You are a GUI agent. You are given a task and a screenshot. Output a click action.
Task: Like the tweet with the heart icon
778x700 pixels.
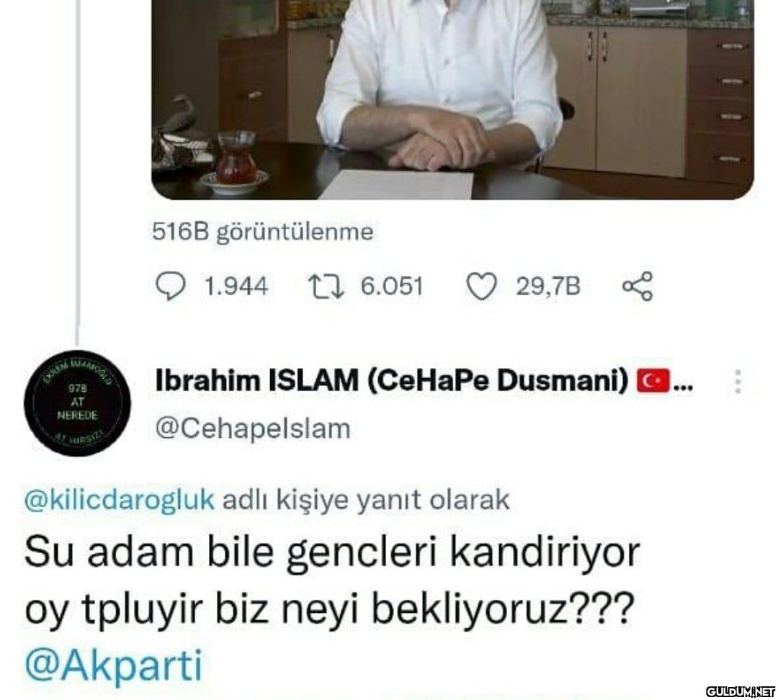point(482,287)
